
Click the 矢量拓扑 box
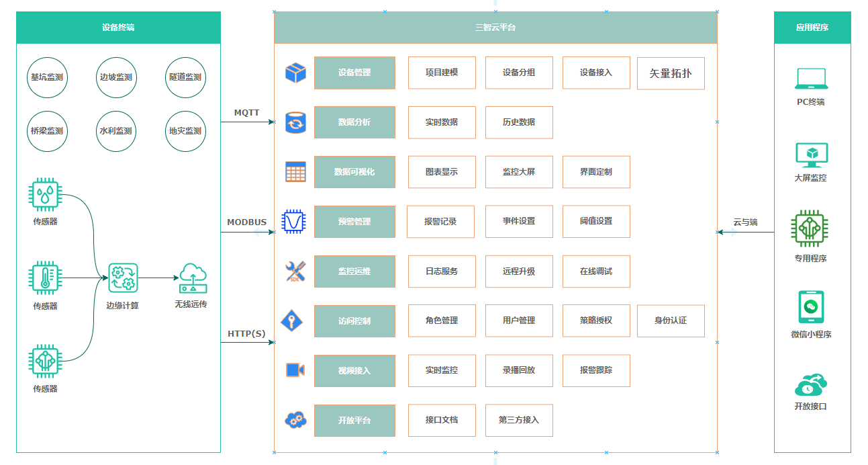pyautogui.click(x=671, y=73)
